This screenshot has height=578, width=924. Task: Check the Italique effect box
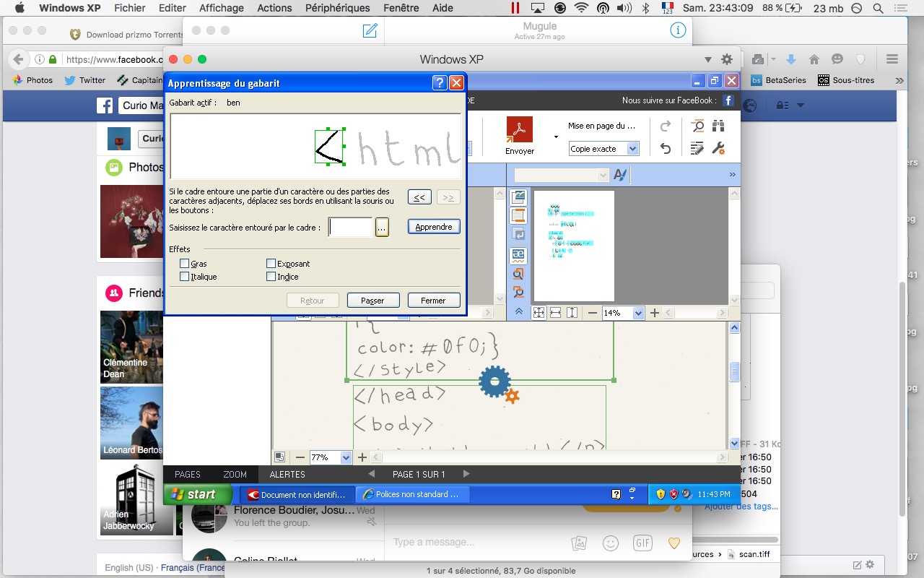[x=185, y=277]
